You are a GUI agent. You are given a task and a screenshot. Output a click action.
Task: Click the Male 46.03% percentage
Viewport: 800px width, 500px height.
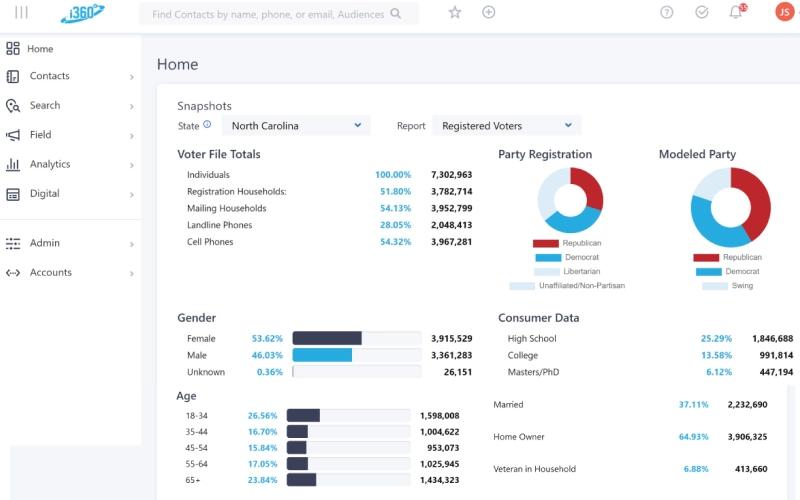tap(267, 355)
